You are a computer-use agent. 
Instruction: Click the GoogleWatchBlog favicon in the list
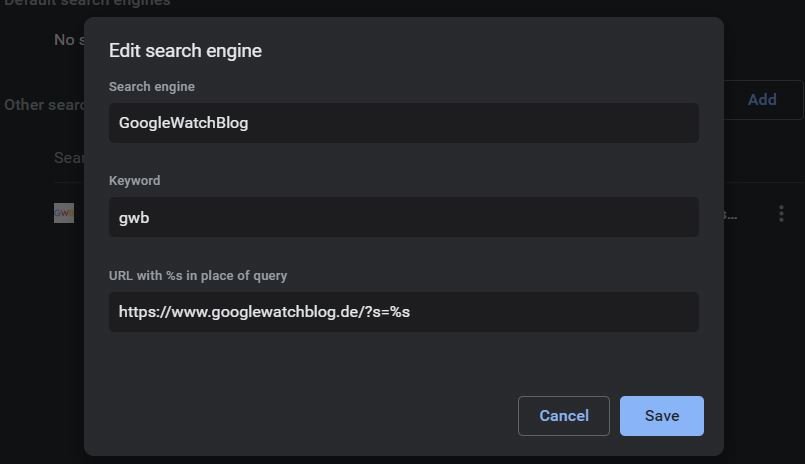64,213
